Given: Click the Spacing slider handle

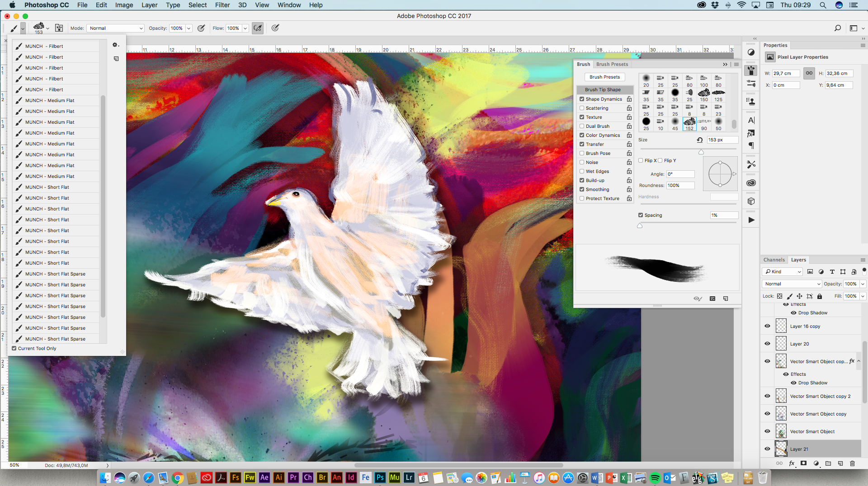Looking at the screenshot, I should [640, 226].
